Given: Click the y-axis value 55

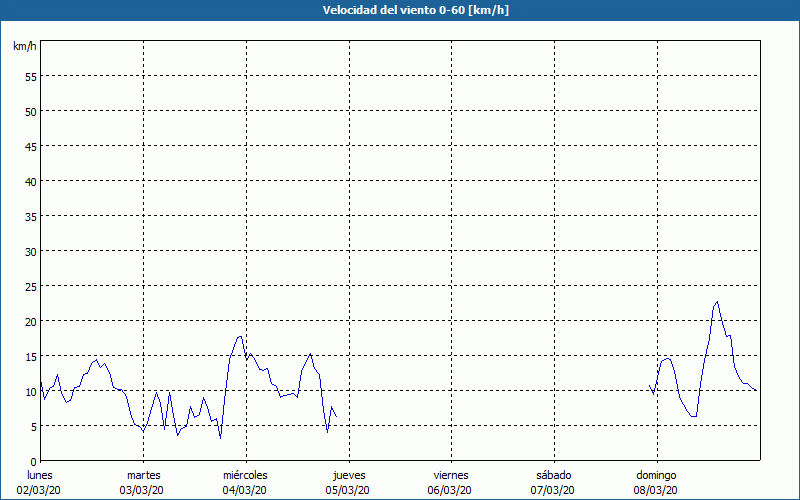Looking at the screenshot, I should point(31,77).
